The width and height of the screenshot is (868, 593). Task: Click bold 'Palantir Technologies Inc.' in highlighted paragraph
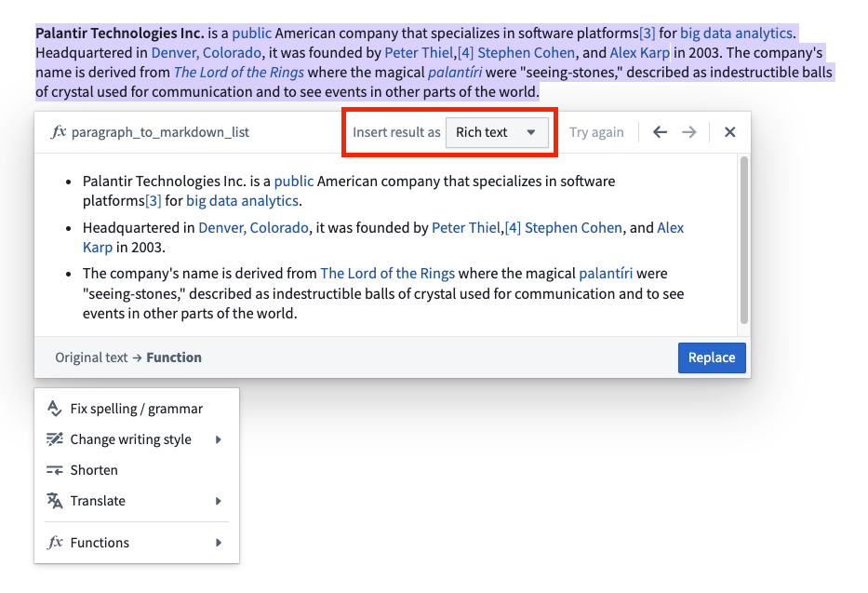(120, 34)
